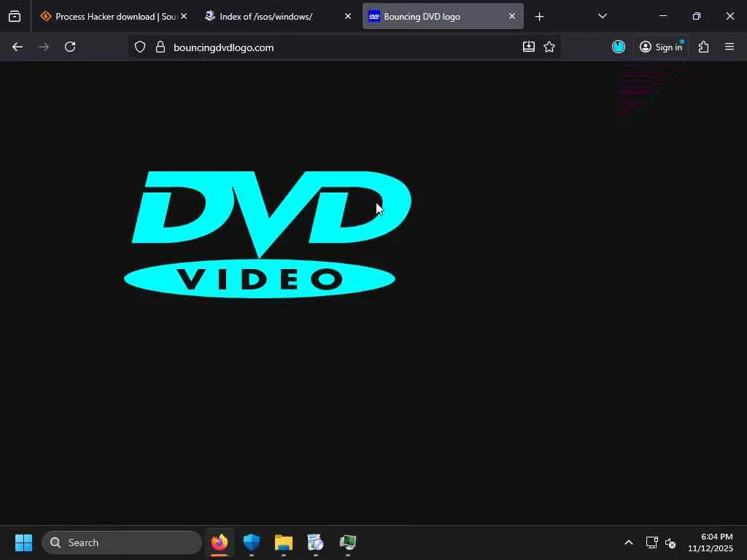
Task: Open the blue circular extension icon
Action: [619, 47]
